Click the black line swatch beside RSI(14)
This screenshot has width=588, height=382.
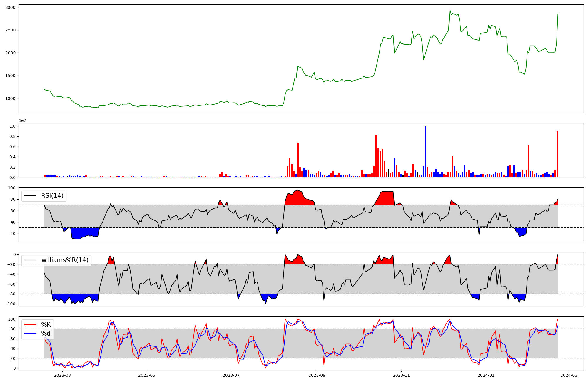(30, 196)
